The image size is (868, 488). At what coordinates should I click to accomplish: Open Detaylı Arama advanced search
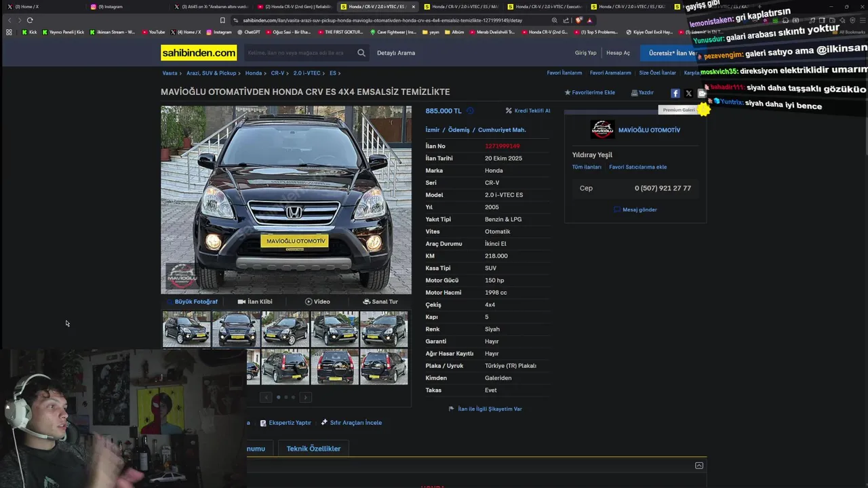point(396,53)
